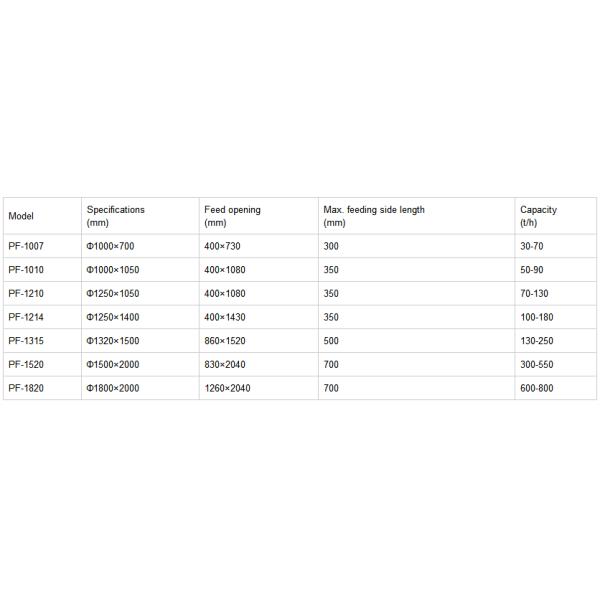Select the Feed opening (mm) header
The height and width of the screenshot is (600, 600).
(232, 216)
